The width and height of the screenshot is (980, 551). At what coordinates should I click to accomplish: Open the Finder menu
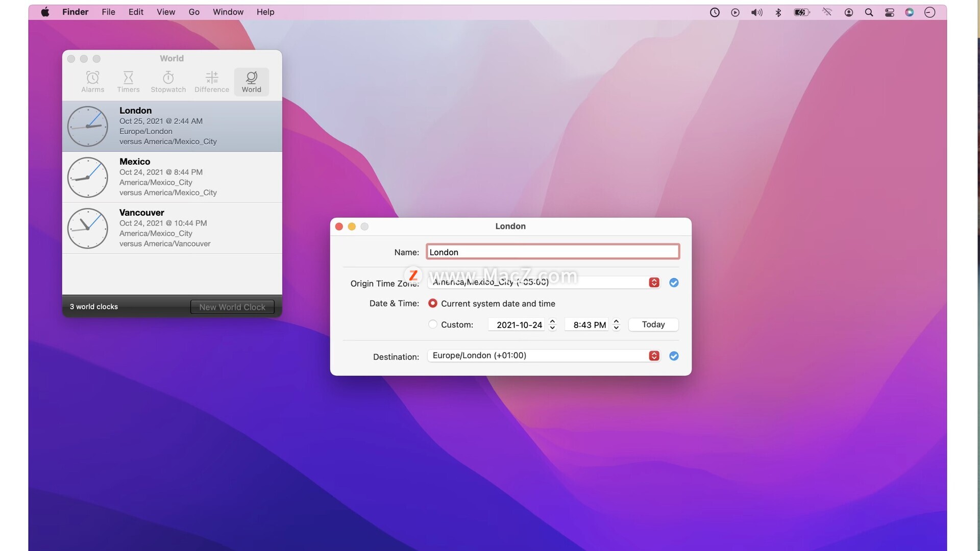point(75,12)
